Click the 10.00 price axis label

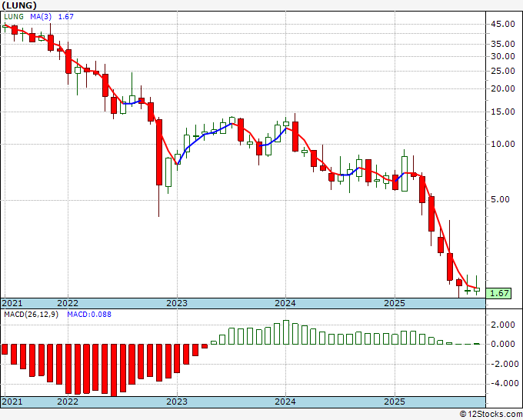503,144
